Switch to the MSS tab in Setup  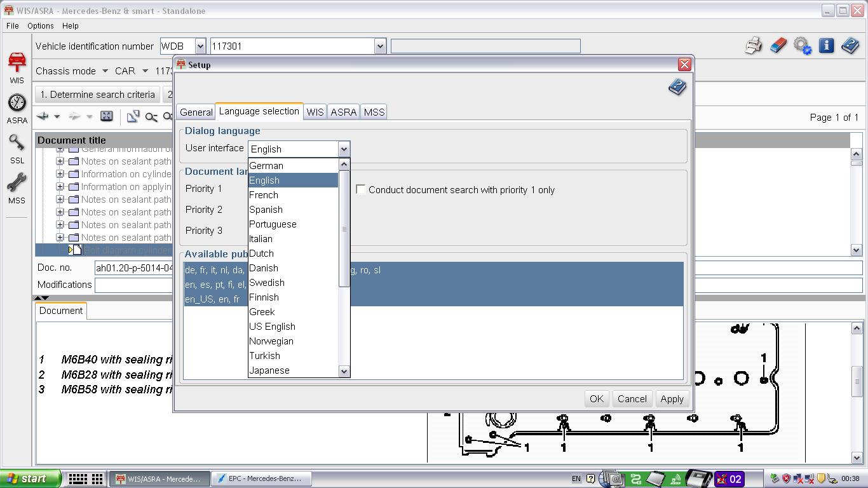pos(374,112)
